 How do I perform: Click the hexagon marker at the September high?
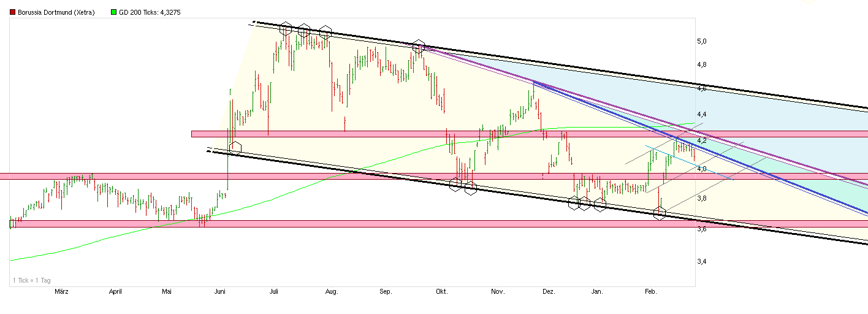click(x=419, y=47)
